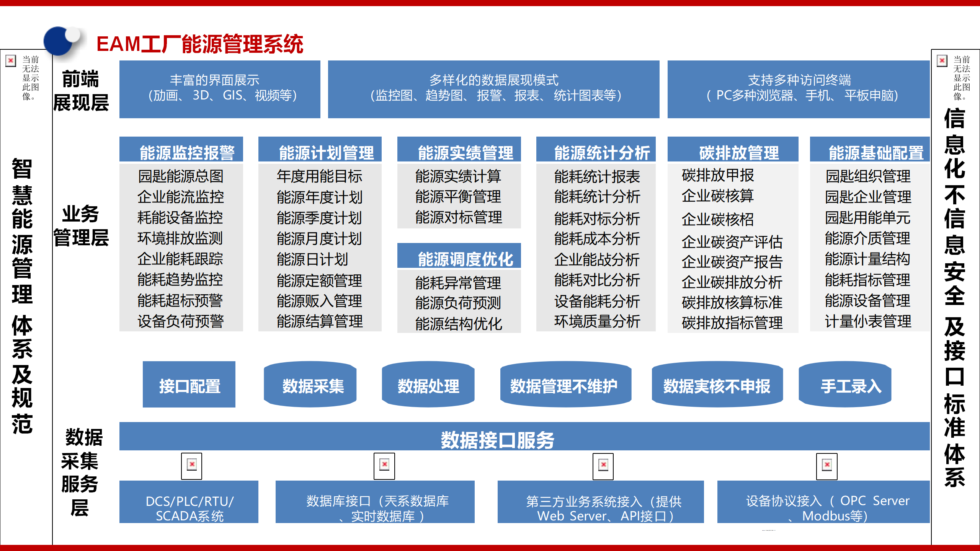Click broken image icon above 设备协议接入 box
Screen dimensions: 980x551
(x=826, y=466)
